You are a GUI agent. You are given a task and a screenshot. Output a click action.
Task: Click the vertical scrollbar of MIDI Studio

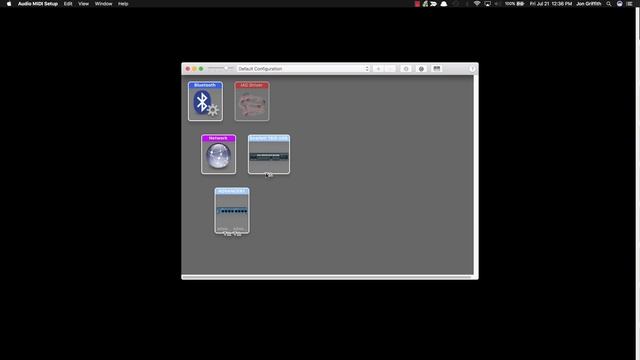[476, 175]
